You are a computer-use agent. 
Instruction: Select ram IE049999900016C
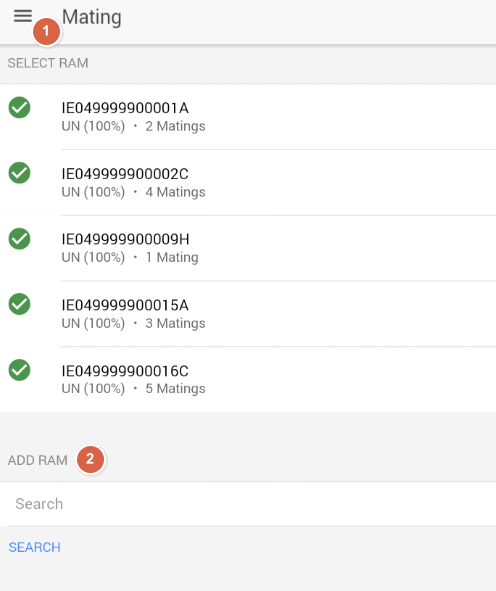(x=248, y=379)
